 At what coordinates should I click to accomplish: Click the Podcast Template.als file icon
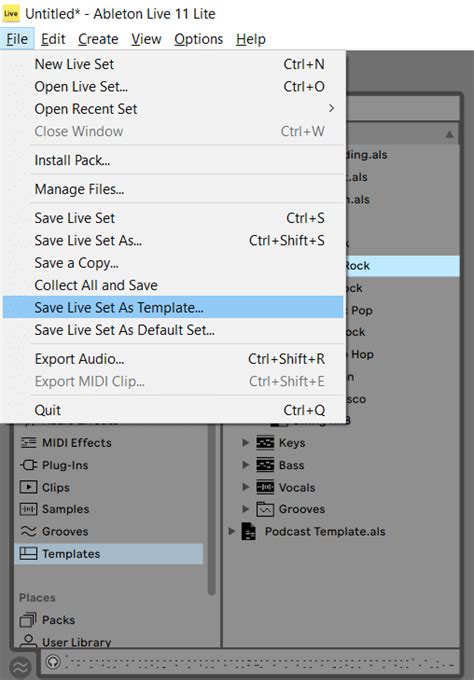248,531
